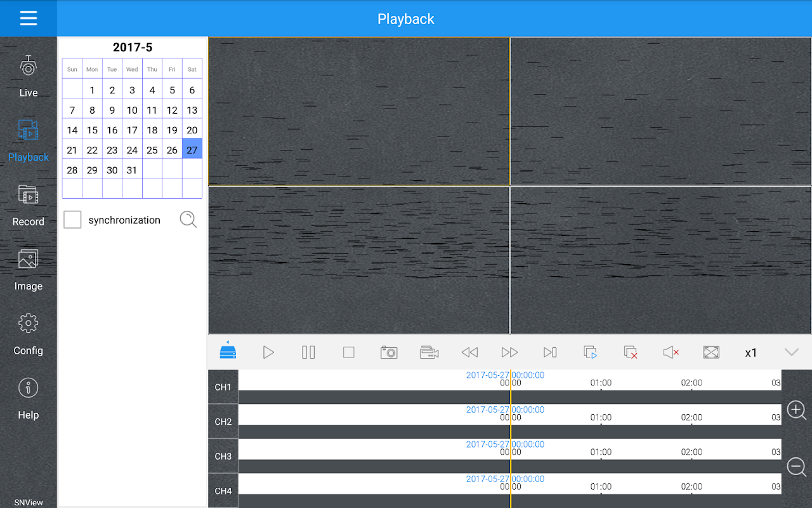
Task: Open Config settings
Action: [28, 334]
